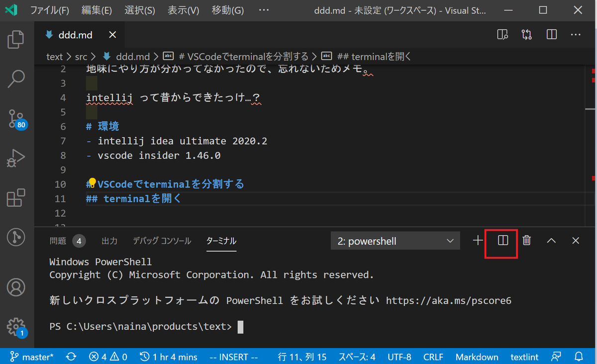The width and height of the screenshot is (597, 364).
Task: Open markdown preview to the side
Action: tap(503, 35)
